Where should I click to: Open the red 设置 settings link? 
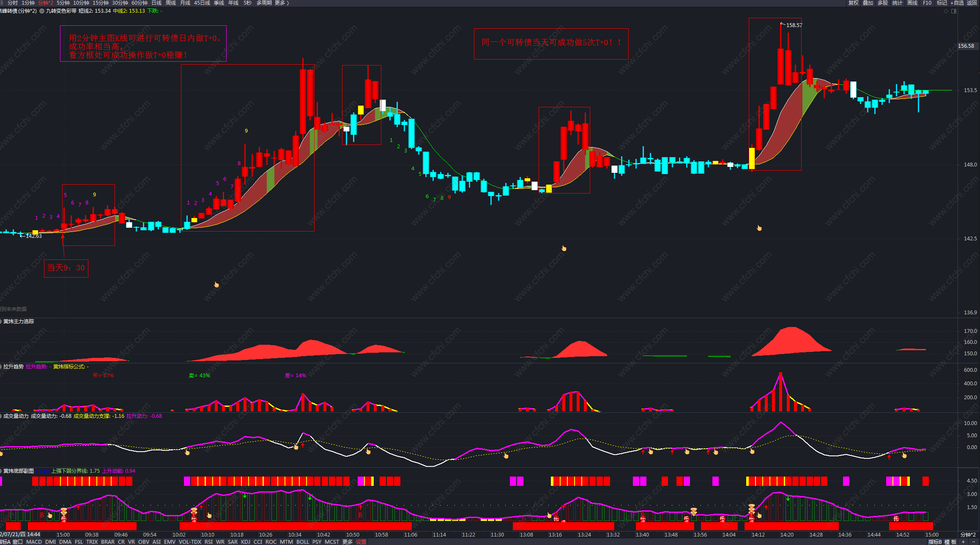tap(361, 542)
